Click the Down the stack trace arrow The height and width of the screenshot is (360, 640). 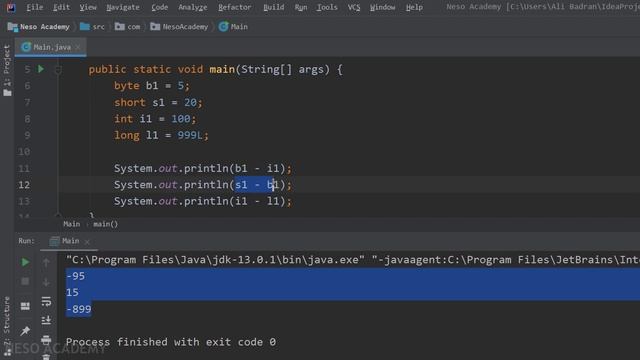[x=46, y=282]
